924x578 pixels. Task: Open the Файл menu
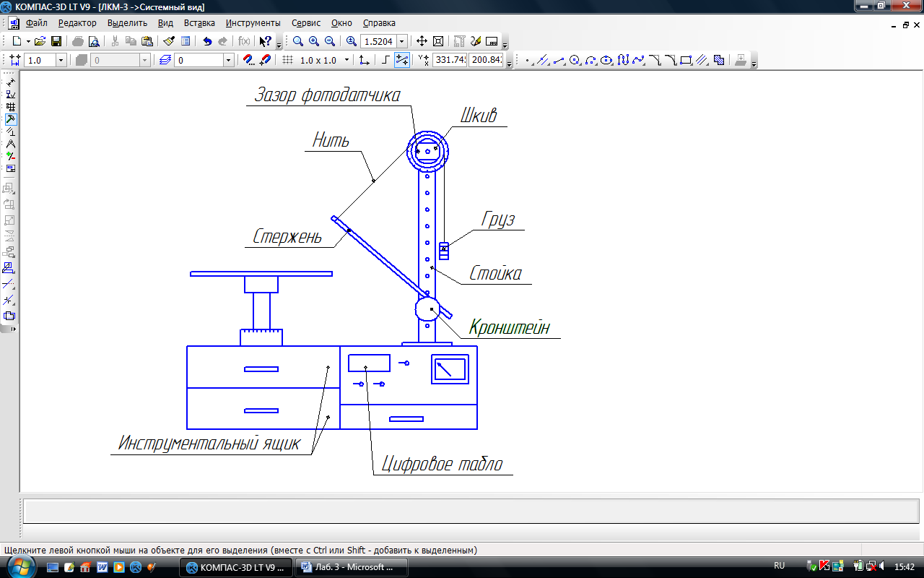point(36,23)
